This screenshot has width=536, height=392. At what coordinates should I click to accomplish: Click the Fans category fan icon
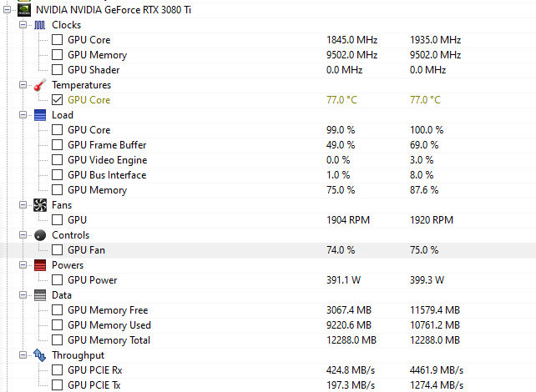pos(40,205)
